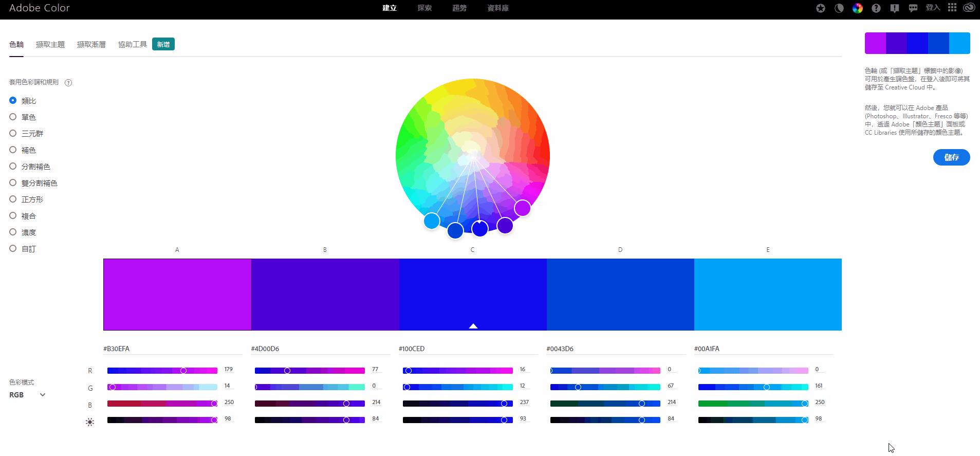
Task: Click the Creative Cloud icon
Action: coord(969,8)
